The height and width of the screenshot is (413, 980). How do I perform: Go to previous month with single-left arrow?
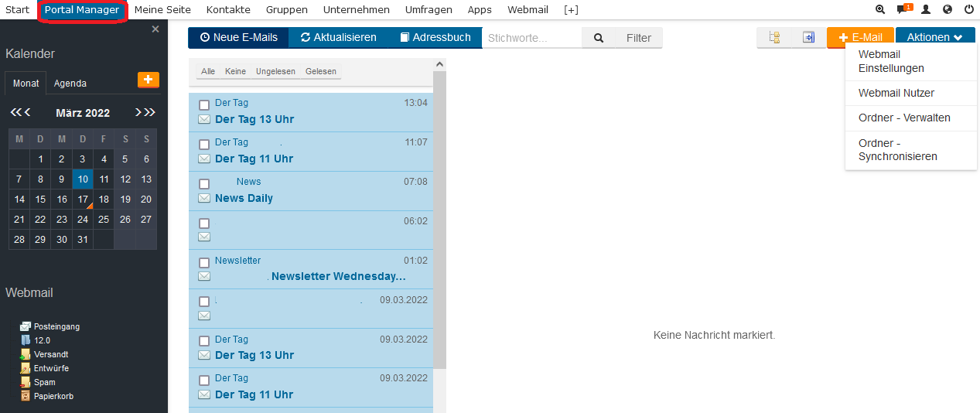pos(28,112)
